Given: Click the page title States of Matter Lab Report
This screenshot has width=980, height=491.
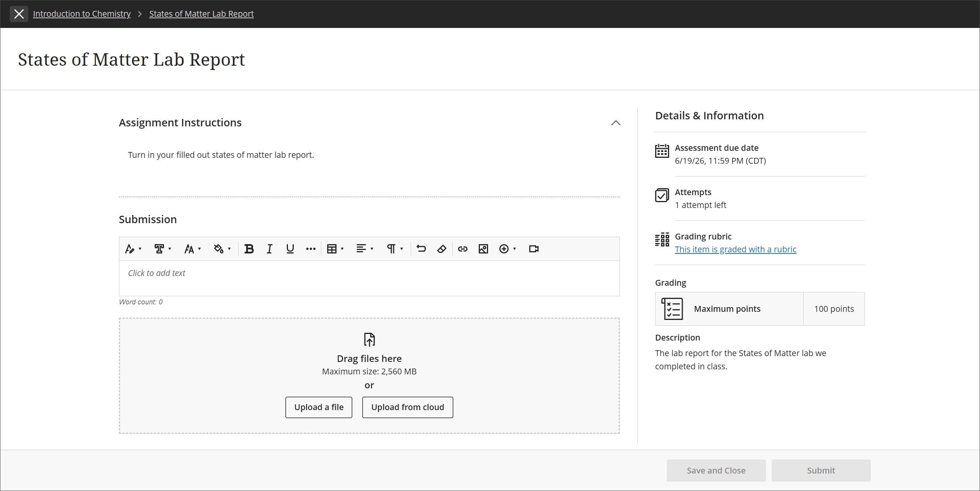Looking at the screenshot, I should (x=131, y=60).
